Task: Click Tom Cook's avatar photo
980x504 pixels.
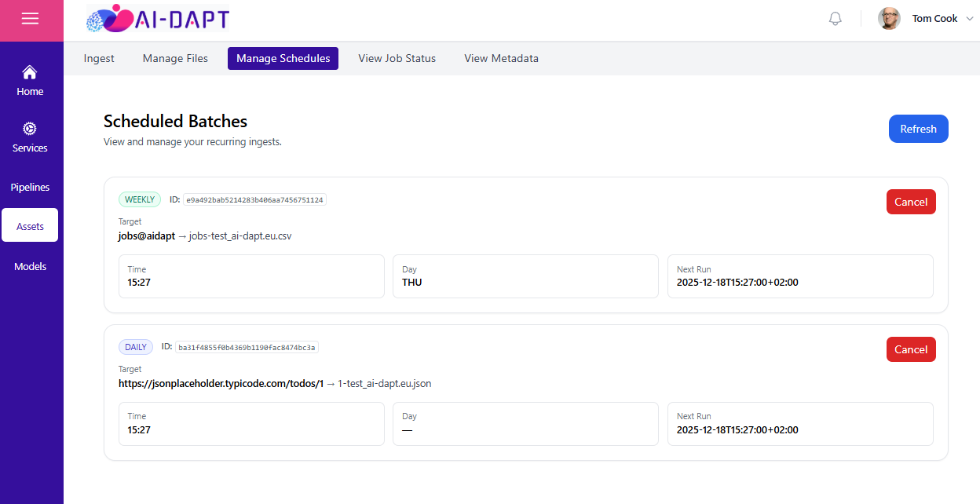Action: [x=889, y=19]
